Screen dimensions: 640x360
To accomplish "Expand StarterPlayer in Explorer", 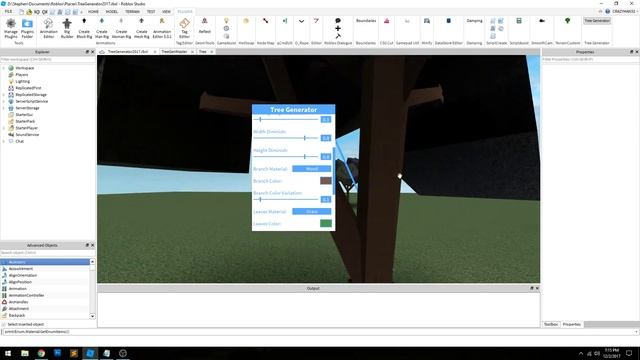I will 4,128.
